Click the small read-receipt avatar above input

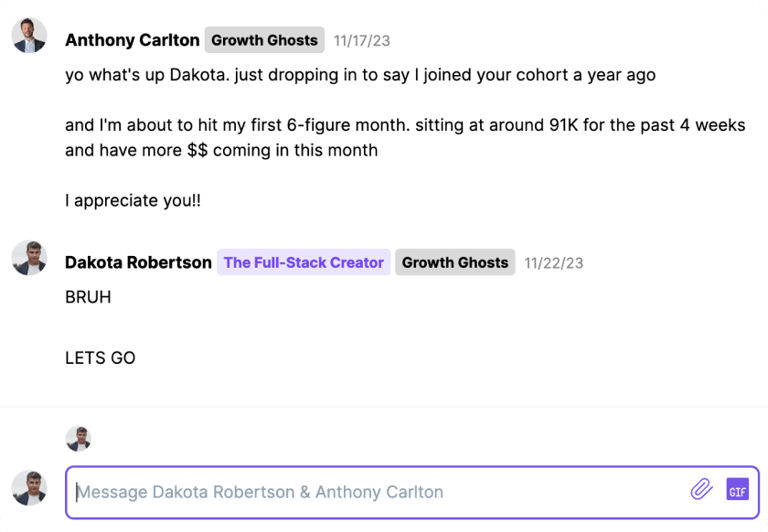[x=79, y=439]
